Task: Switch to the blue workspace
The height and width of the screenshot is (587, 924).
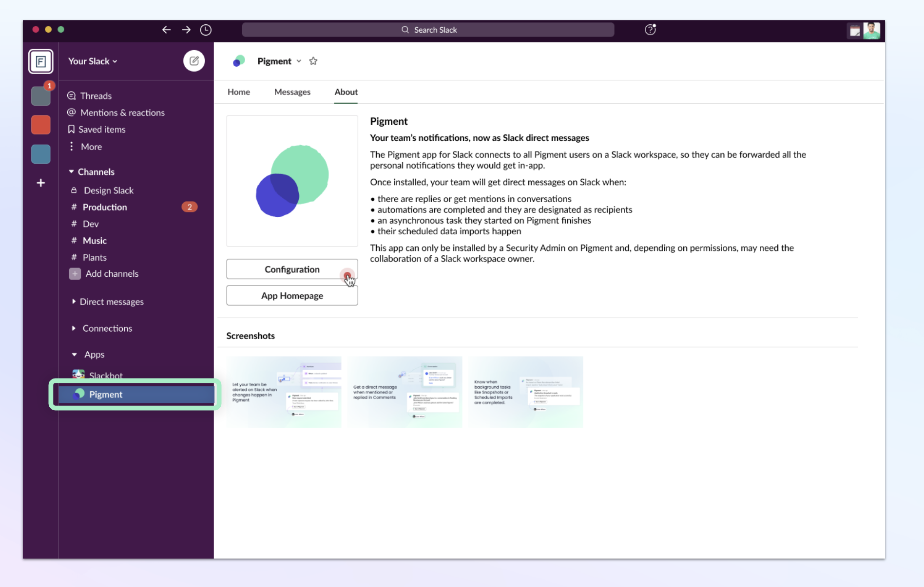Action: point(41,154)
